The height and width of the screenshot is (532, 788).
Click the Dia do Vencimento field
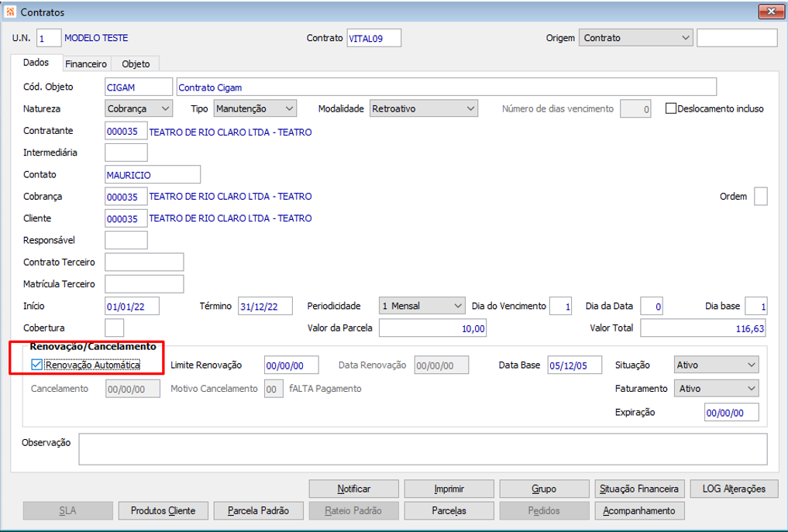point(560,306)
